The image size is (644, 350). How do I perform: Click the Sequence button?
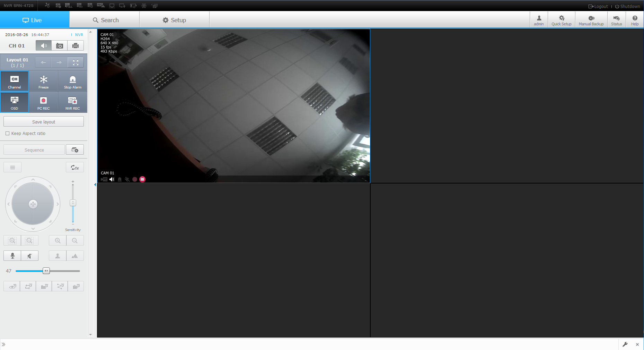(x=34, y=150)
